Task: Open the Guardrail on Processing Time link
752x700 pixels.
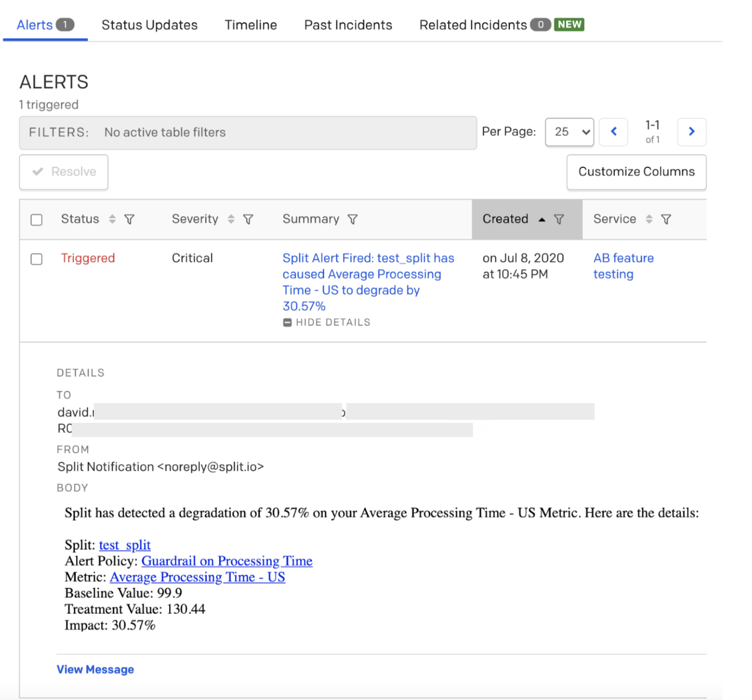Action: (x=227, y=561)
